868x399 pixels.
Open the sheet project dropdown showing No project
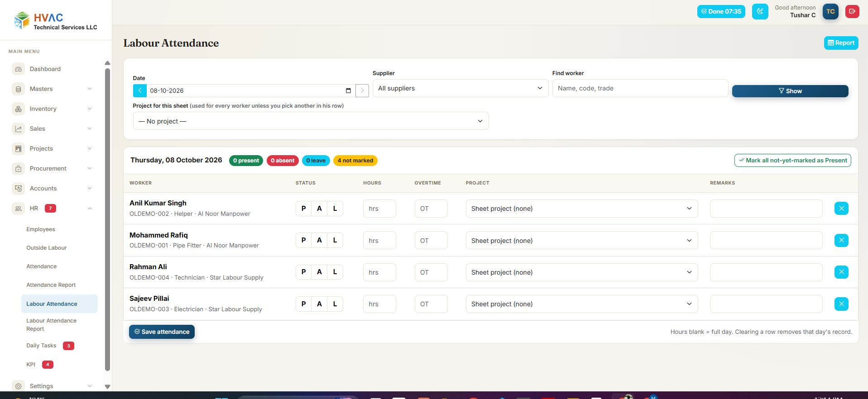point(311,121)
